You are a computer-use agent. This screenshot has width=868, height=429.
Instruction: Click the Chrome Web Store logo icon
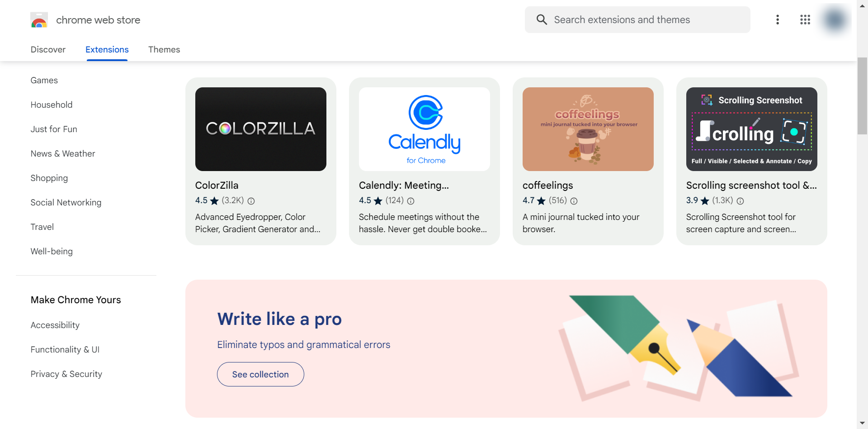coord(39,20)
